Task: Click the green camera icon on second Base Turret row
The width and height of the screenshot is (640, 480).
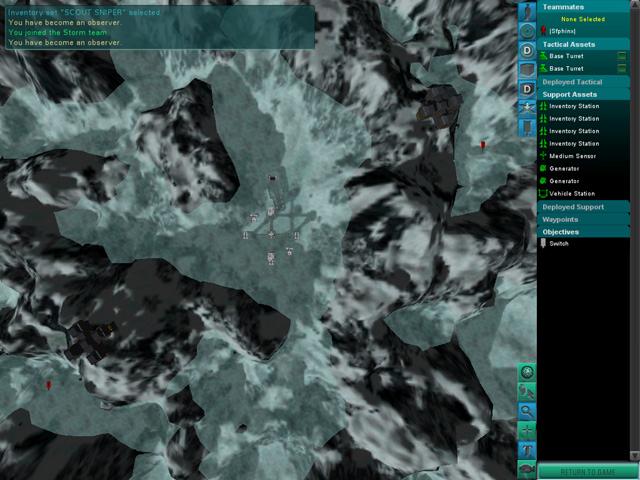Action: pos(621,68)
